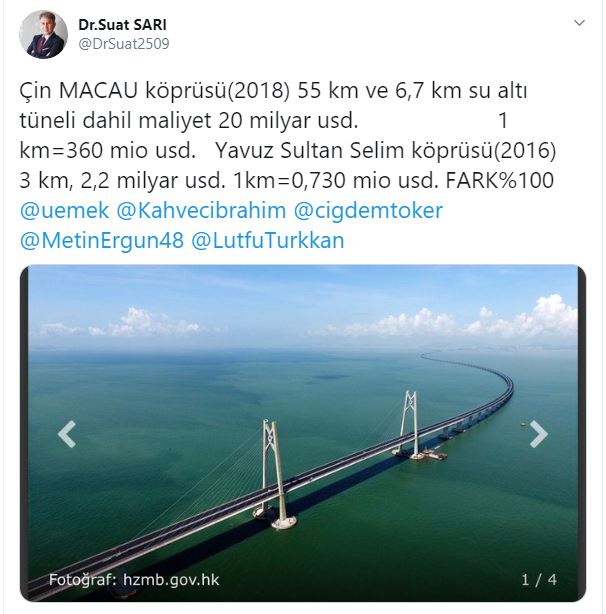Open Dr.Suat SARI's profile avatar

tap(43, 34)
